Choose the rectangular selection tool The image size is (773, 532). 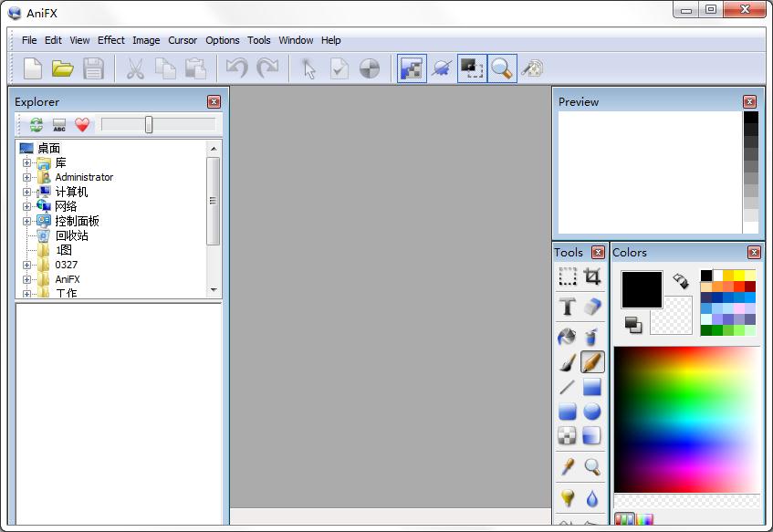(x=568, y=276)
